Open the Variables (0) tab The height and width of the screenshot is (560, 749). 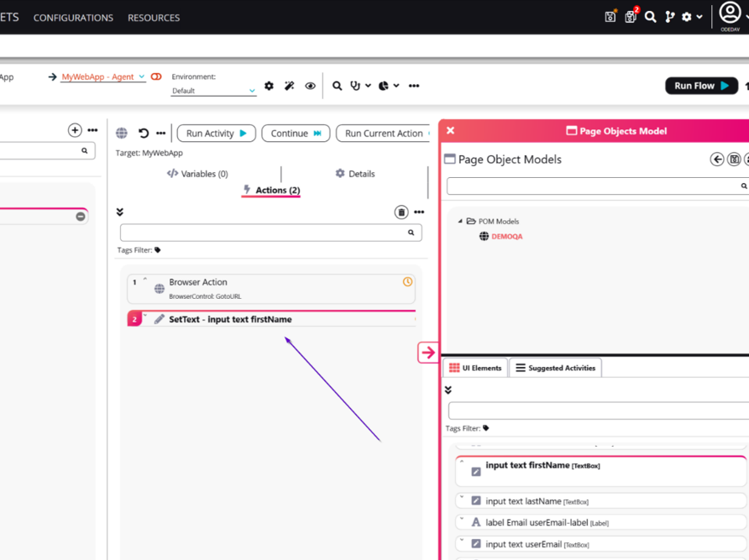[x=197, y=174]
